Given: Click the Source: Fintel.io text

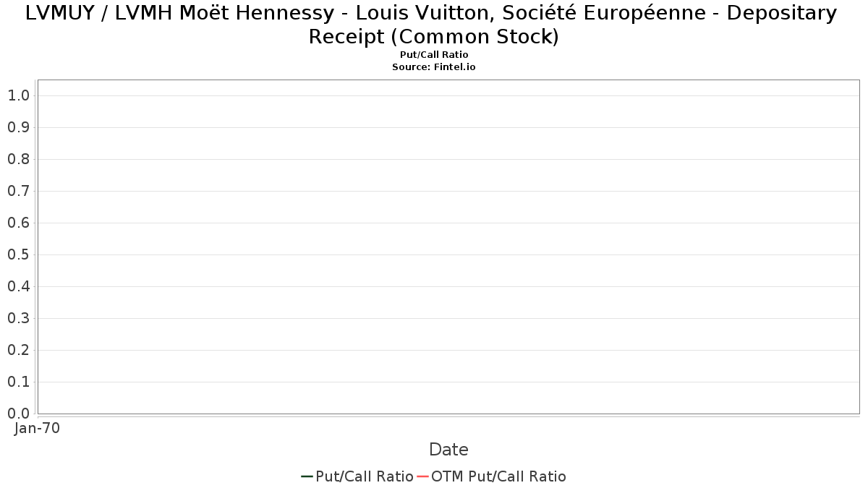Looking at the screenshot, I should 434,67.
